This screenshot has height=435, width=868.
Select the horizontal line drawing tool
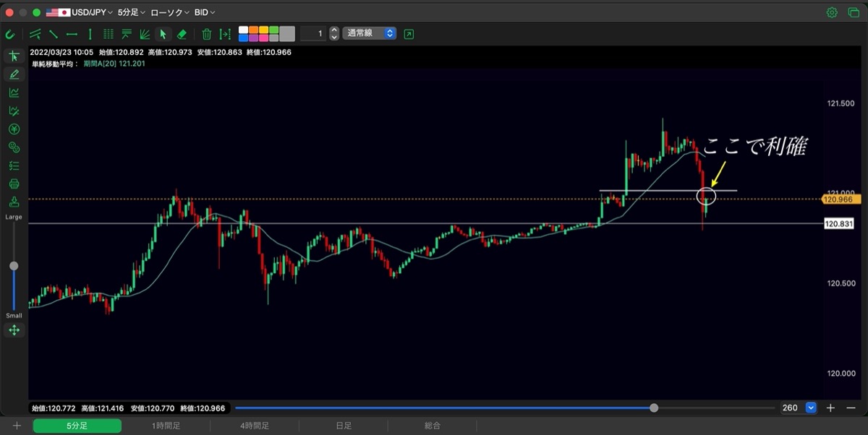point(72,34)
